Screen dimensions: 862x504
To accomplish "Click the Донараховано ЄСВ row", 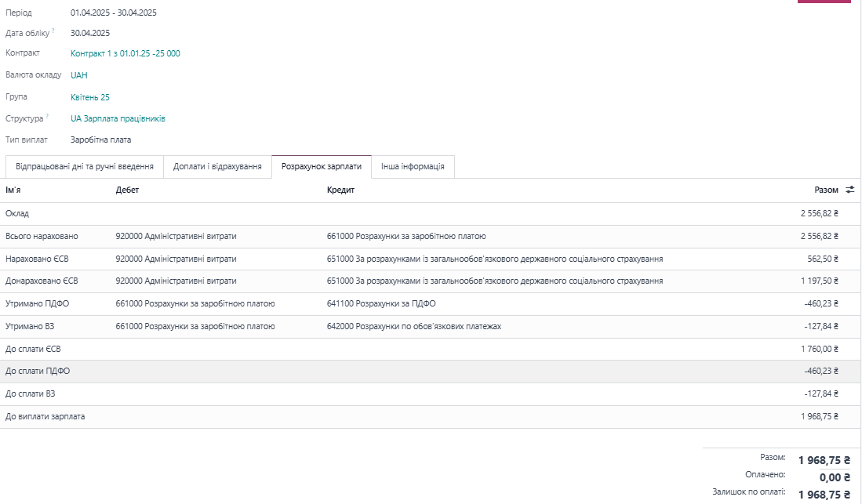I will click(x=42, y=281).
